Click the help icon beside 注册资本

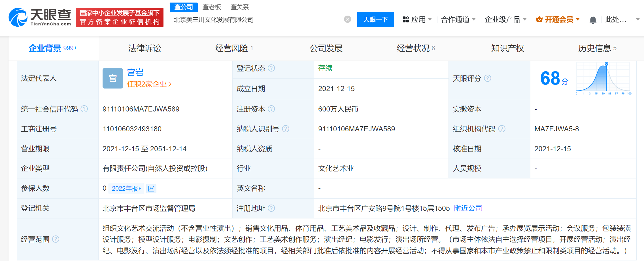272,109
